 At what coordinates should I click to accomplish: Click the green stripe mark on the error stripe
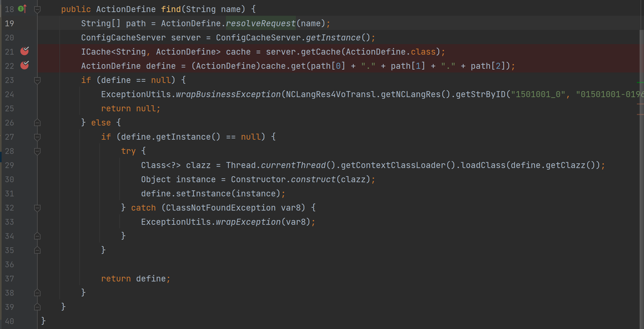click(640, 82)
